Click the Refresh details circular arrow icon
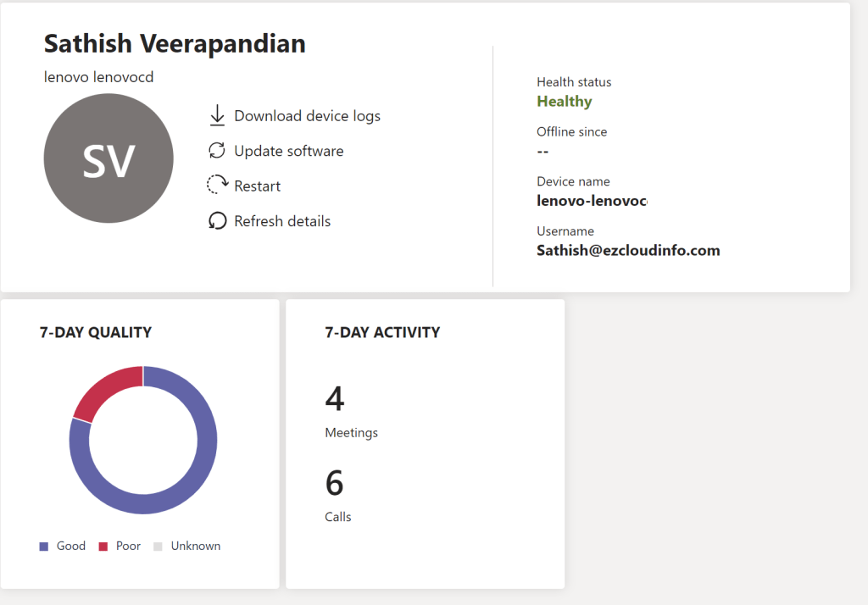 [x=218, y=221]
